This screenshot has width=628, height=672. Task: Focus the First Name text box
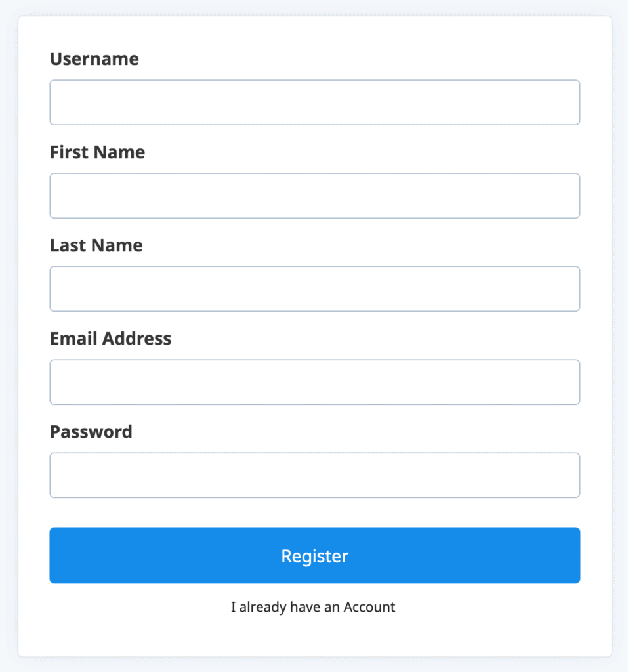point(314,196)
